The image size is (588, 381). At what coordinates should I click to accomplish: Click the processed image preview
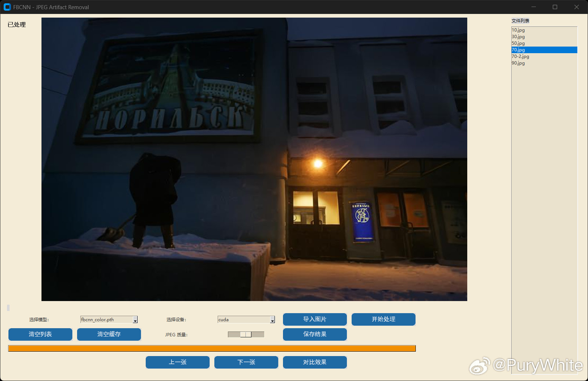(x=254, y=159)
